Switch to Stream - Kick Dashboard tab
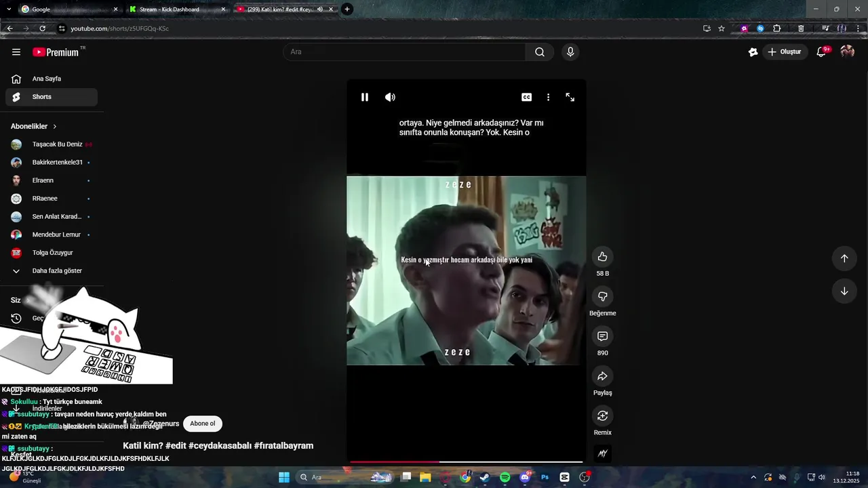 [176, 9]
